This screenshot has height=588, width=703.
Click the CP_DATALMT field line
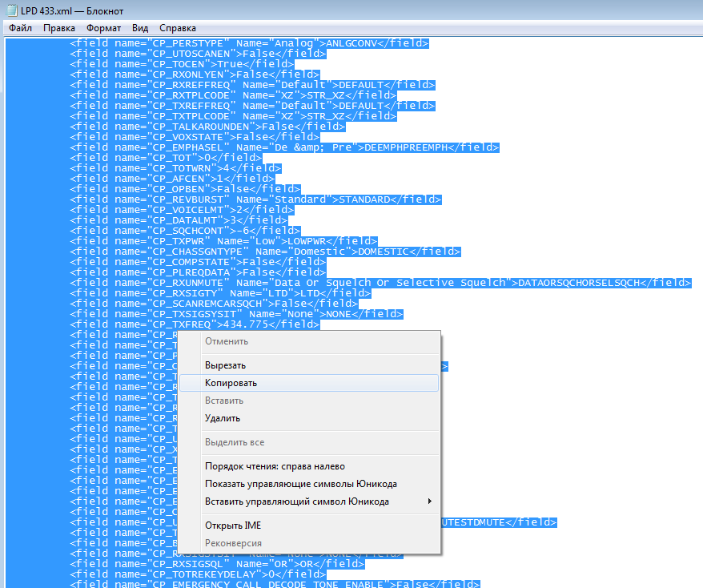point(179,220)
